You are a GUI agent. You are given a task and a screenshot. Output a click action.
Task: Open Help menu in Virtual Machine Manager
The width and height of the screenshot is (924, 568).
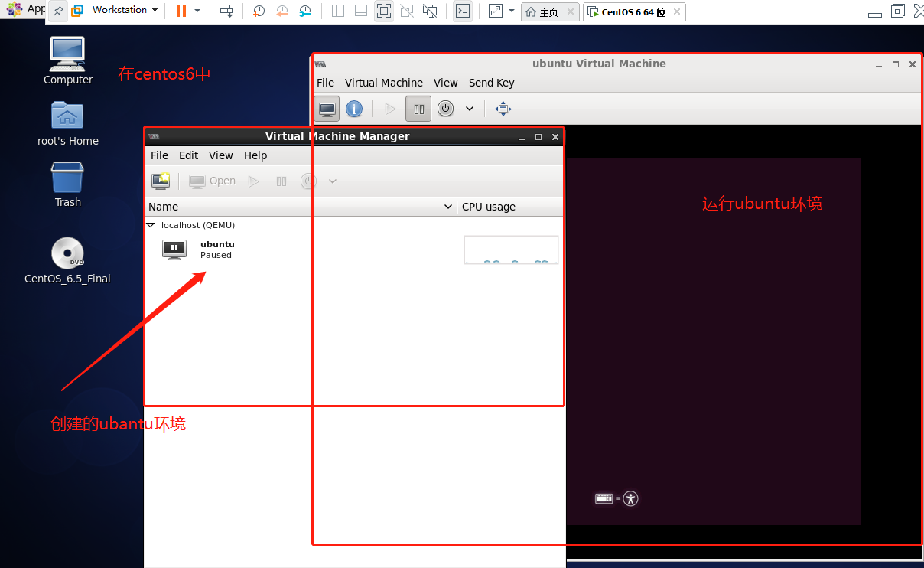[x=255, y=155]
